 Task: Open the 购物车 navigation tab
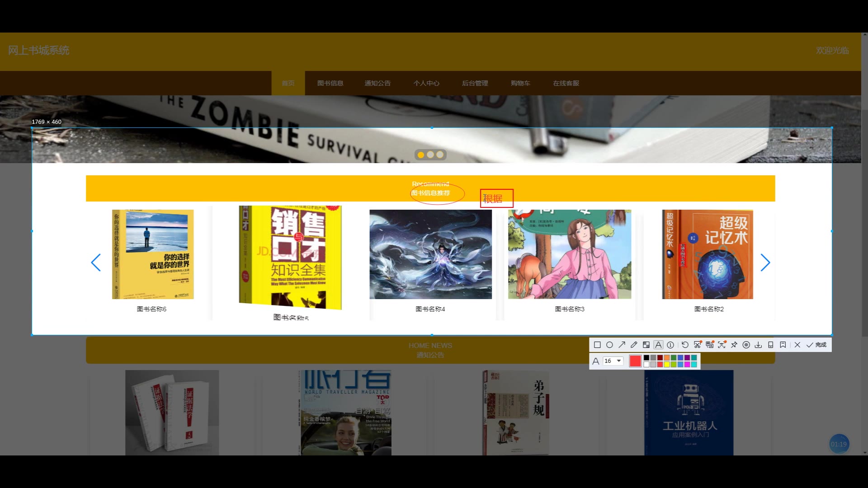520,83
